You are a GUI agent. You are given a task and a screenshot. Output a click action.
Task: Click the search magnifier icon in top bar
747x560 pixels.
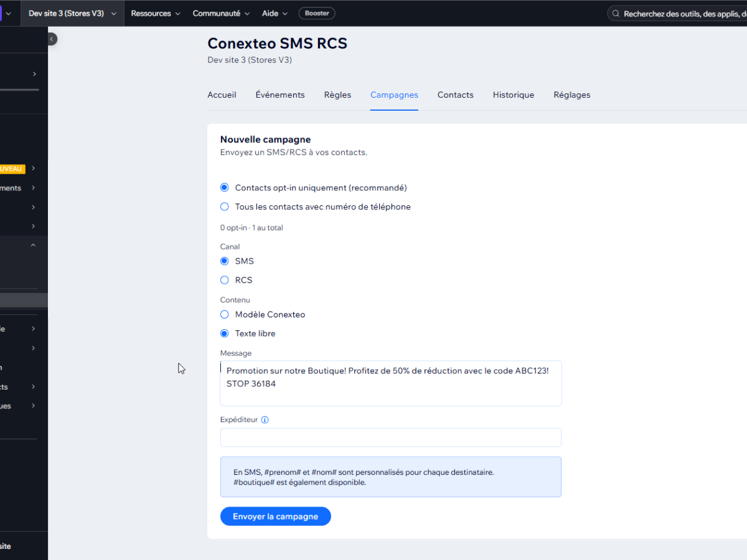coord(615,13)
